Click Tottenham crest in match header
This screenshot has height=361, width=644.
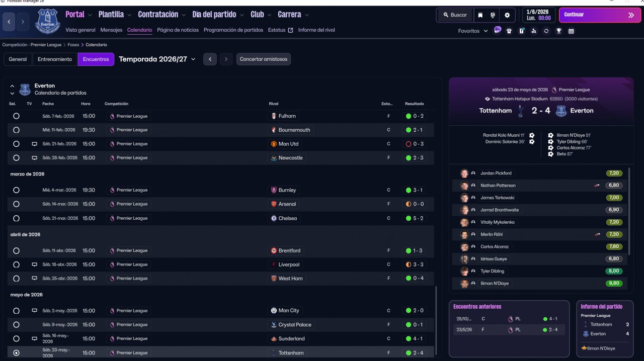pos(521,111)
